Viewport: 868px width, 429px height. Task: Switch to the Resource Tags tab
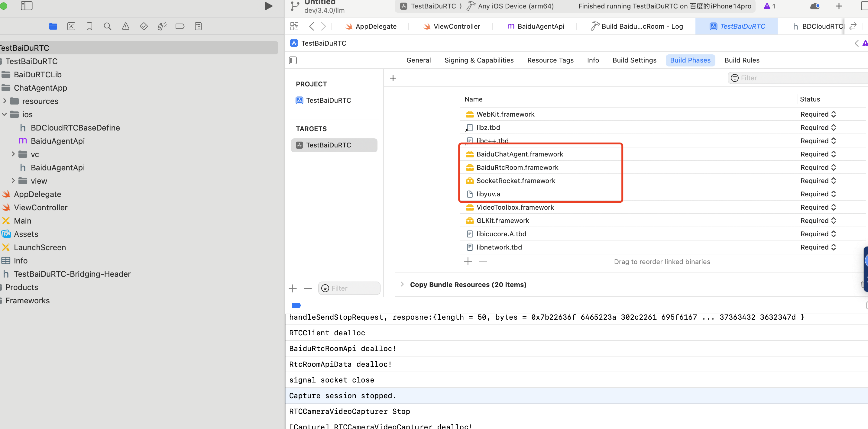pyautogui.click(x=550, y=60)
